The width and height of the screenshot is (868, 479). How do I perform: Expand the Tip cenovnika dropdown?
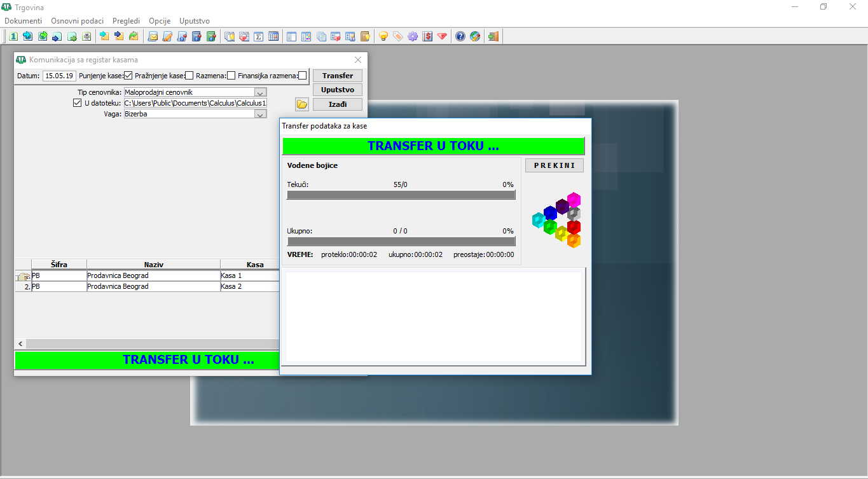point(260,93)
